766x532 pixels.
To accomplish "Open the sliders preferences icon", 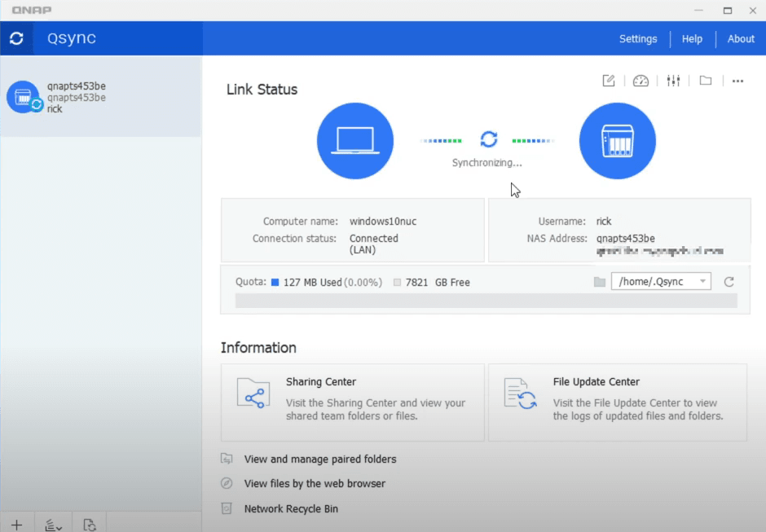I will [673, 81].
